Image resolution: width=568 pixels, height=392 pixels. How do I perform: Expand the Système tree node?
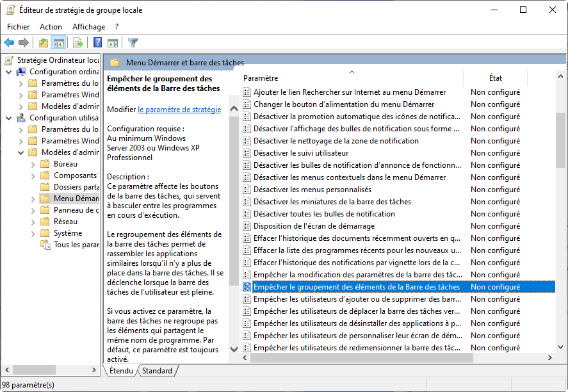pyautogui.click(x=33, y=234)
